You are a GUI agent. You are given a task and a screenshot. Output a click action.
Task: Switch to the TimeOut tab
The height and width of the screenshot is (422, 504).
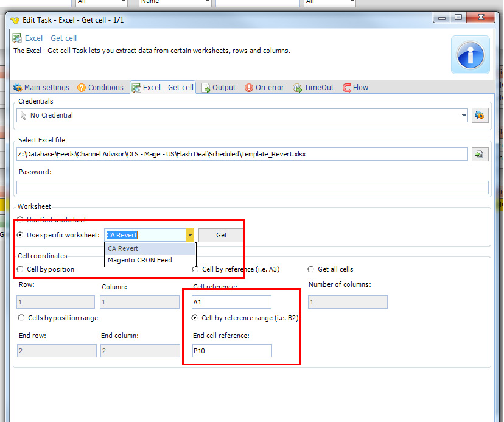[313, 88]
